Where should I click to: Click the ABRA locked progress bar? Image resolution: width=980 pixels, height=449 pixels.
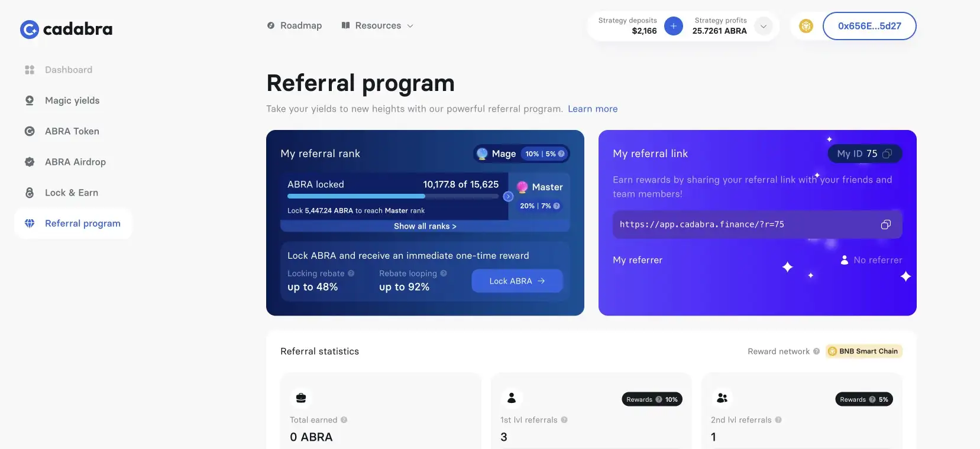point(393,196)
